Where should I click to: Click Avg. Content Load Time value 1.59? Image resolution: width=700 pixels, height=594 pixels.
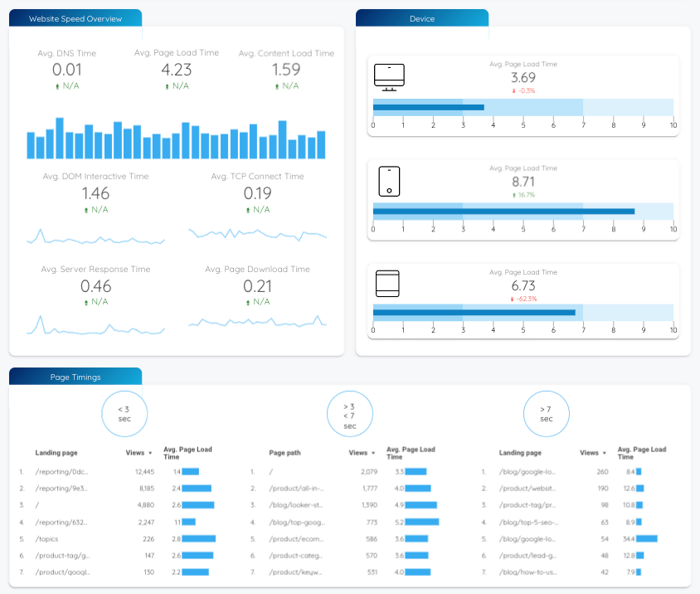coord(286,70)
